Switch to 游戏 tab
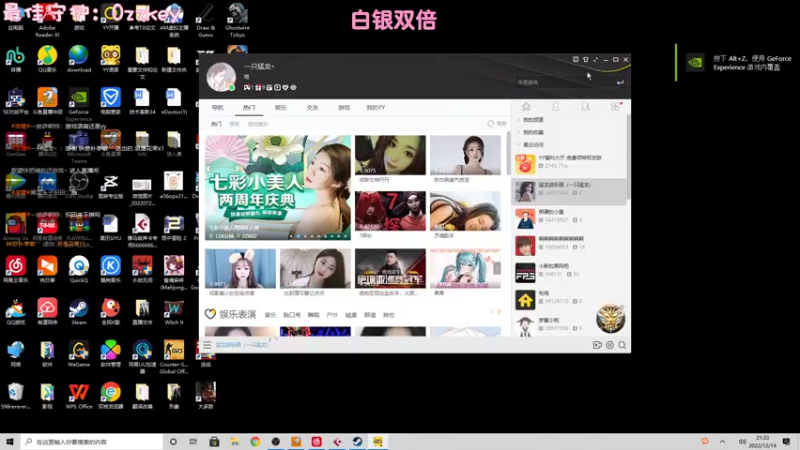This screenshot has width=800, height=450. [x=344, y=108]
